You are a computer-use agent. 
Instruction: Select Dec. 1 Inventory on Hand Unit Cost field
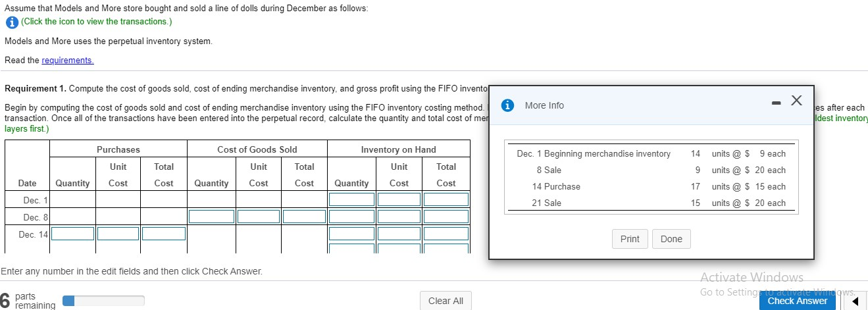[x=399, y=199]
